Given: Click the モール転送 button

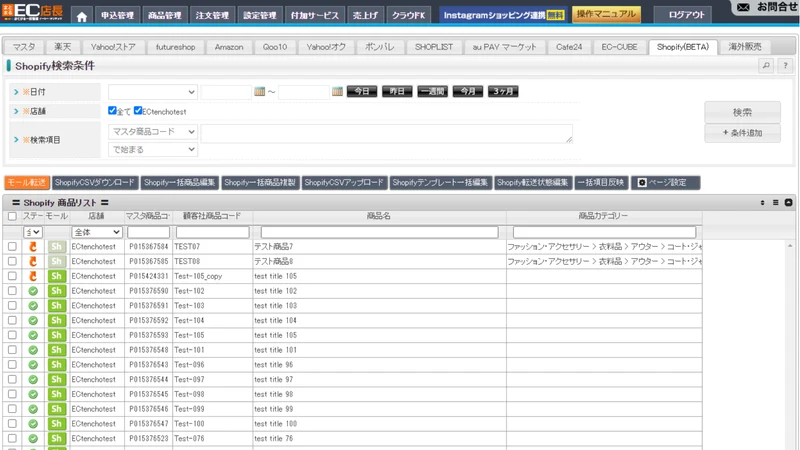Looking at the screenshot, I should coord(27,183).
